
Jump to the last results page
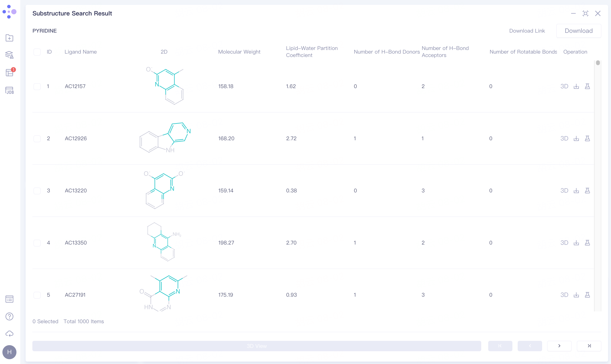coord(589,346)
